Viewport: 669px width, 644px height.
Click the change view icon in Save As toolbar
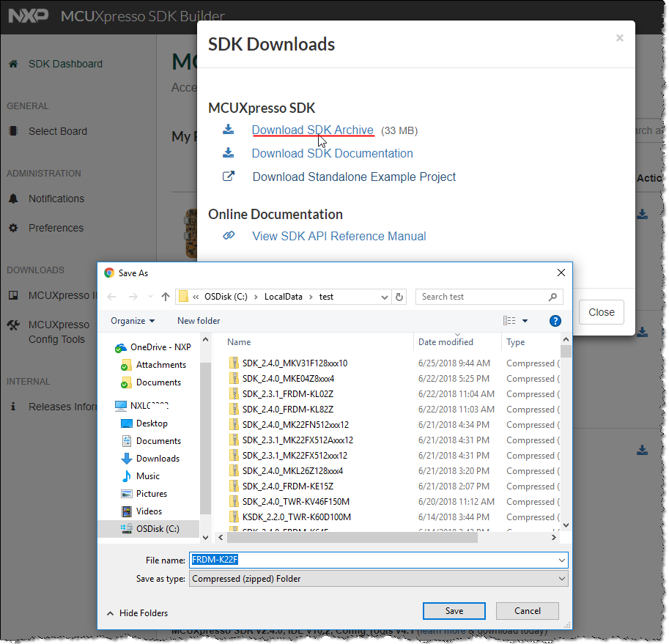[x=509, y=321]
